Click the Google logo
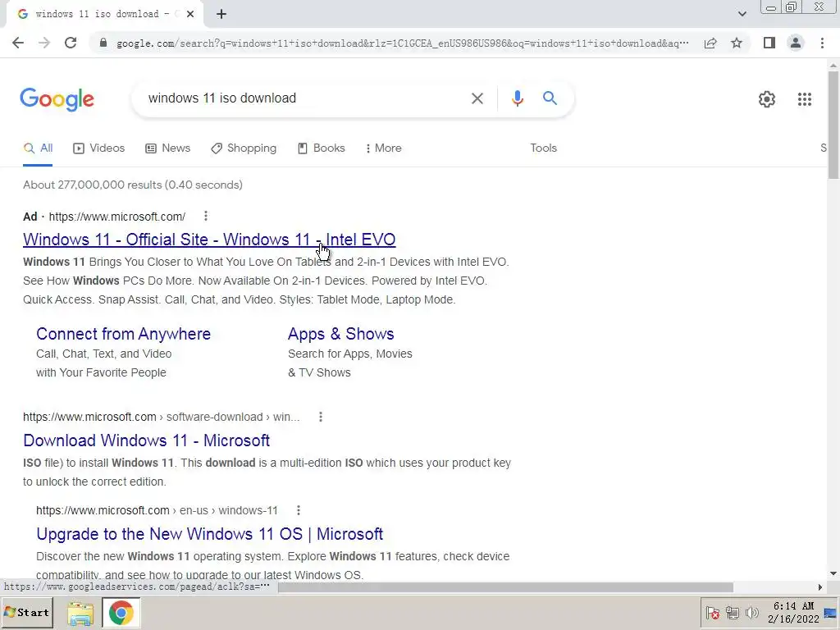The height and width of the screenshot is (630, 840). click(57, 99)
